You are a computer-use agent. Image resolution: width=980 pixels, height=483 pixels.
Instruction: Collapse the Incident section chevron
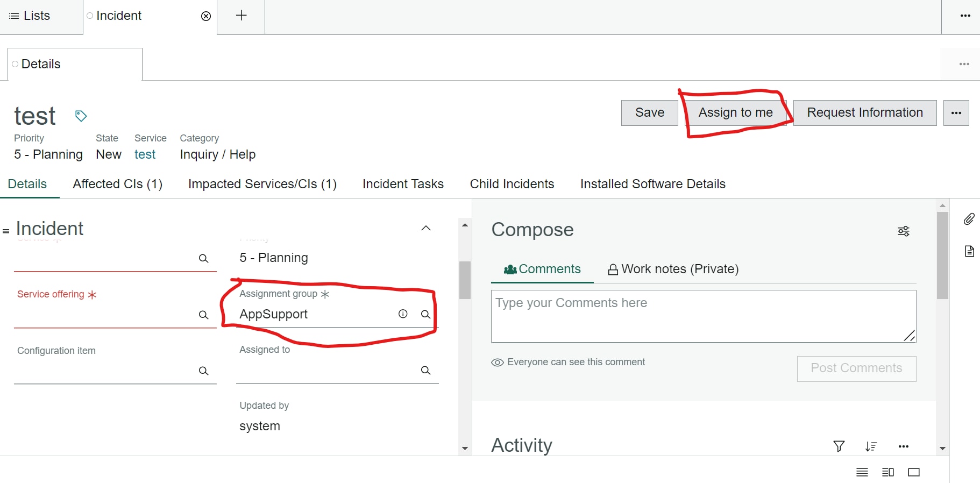click(426, 228)
